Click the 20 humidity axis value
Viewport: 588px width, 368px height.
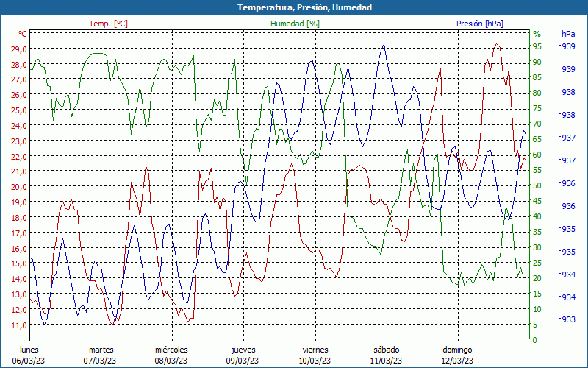point(537,278)
